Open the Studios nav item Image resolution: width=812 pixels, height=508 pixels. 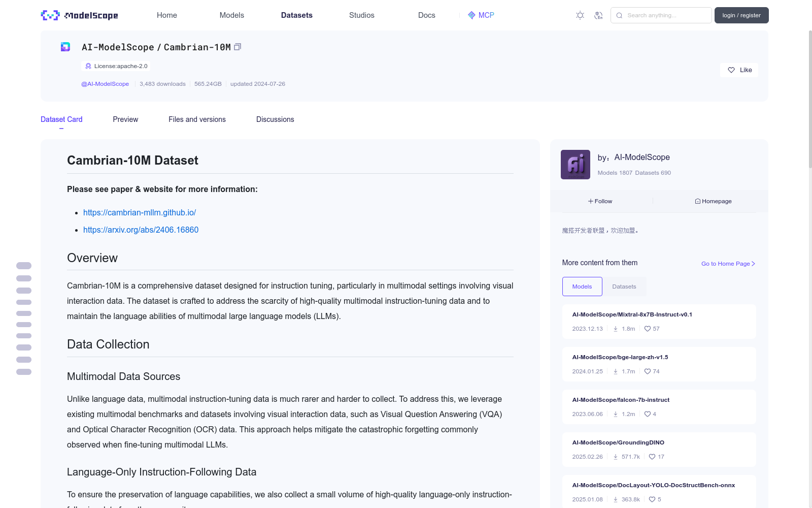[362, 15]
